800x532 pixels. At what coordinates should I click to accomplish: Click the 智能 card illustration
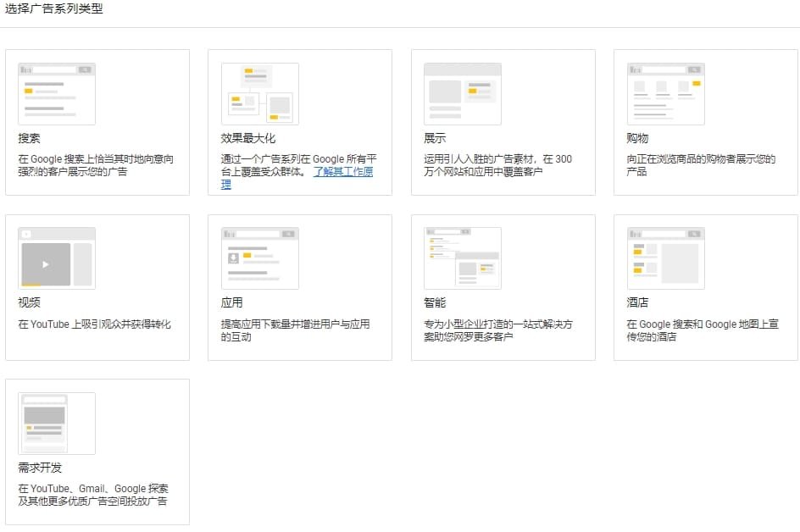(460, 258)
